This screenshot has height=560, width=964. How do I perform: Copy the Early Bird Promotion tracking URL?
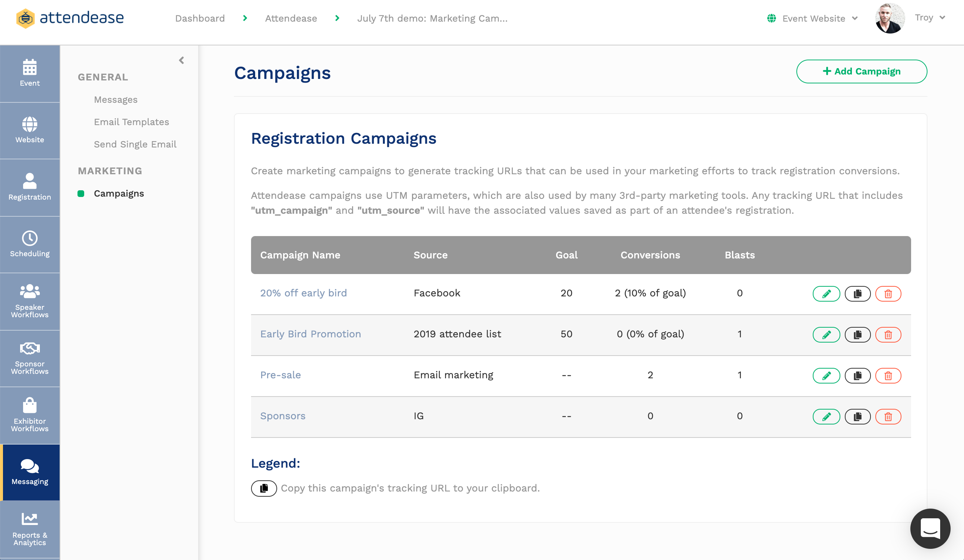(857, 334)
